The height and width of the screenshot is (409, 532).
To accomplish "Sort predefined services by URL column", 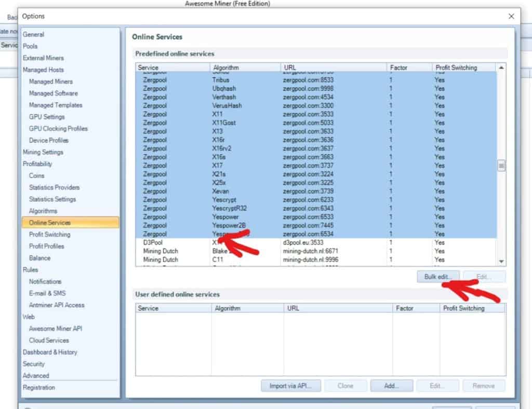I will point(334,67).
